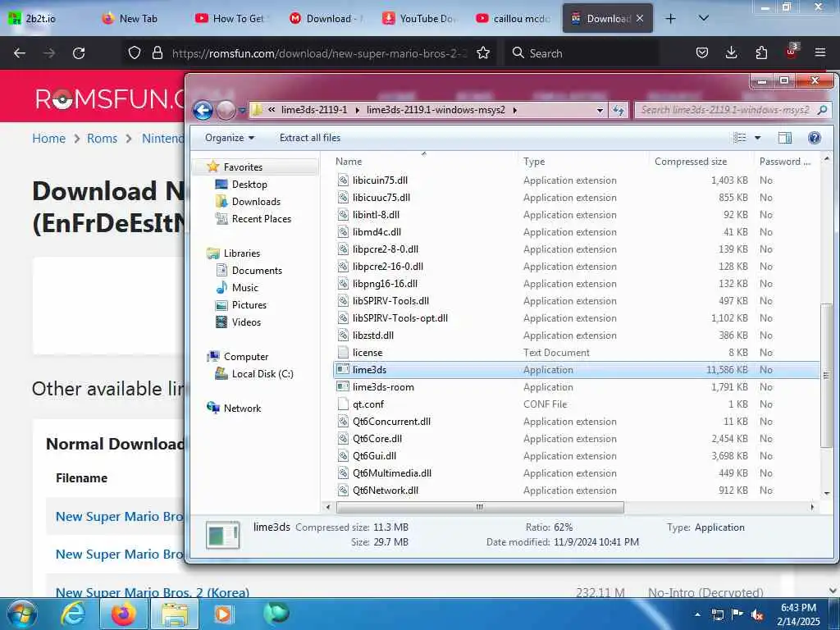Open the list all tabs dropdown
Viewport: 840px width, 630px height.
point(704,19)
